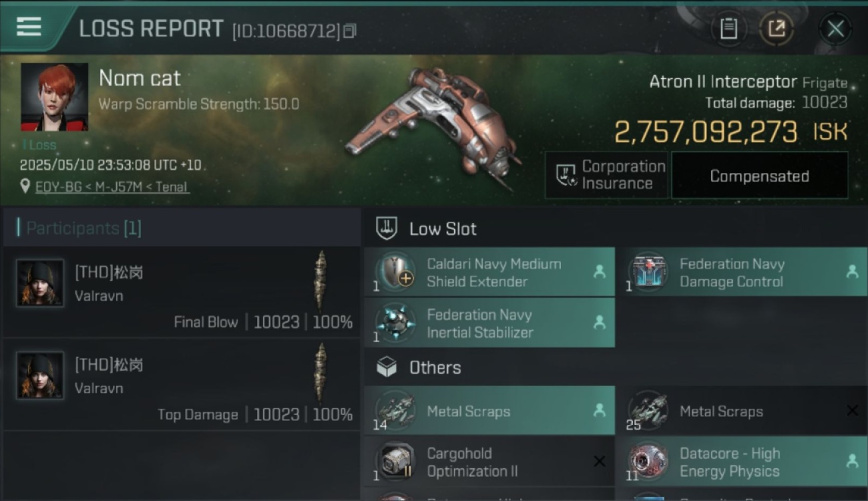The image size is (868, 501).
Task: Tap the Federation Navy Inertial Stabilizer icon
Action: point(395,323)
